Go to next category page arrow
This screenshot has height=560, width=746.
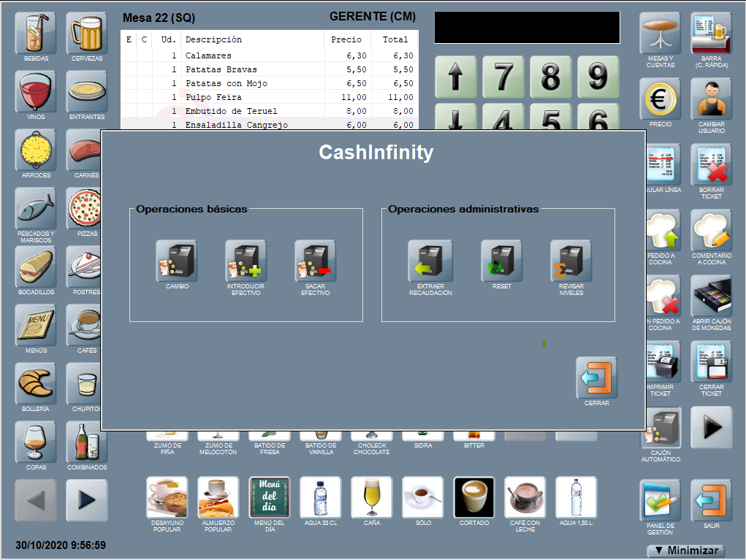pyautogui.click(x=87, y=500)
